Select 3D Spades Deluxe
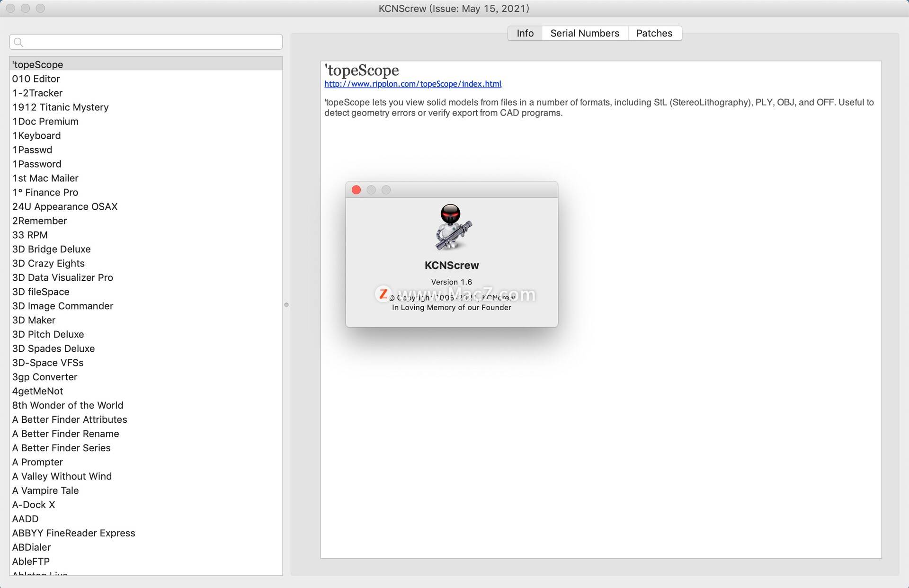Image resolution: width=909 pixels, height=588 pixels. 146,348
